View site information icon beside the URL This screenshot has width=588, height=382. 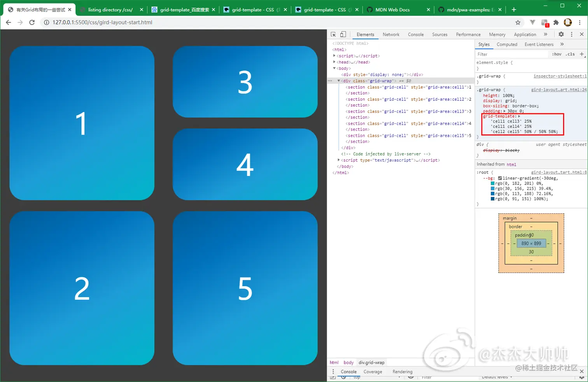pos(46,22)
